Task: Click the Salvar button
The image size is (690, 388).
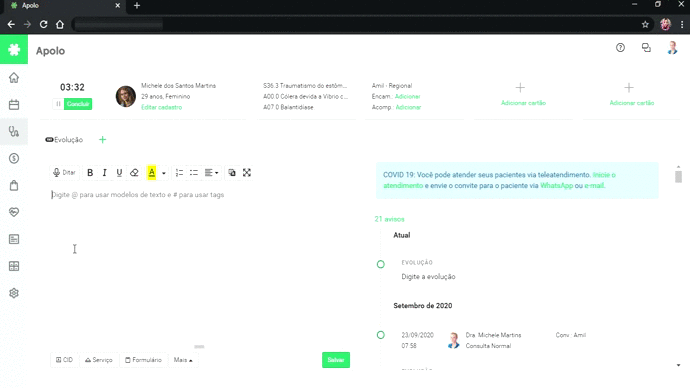Action: 336,360
